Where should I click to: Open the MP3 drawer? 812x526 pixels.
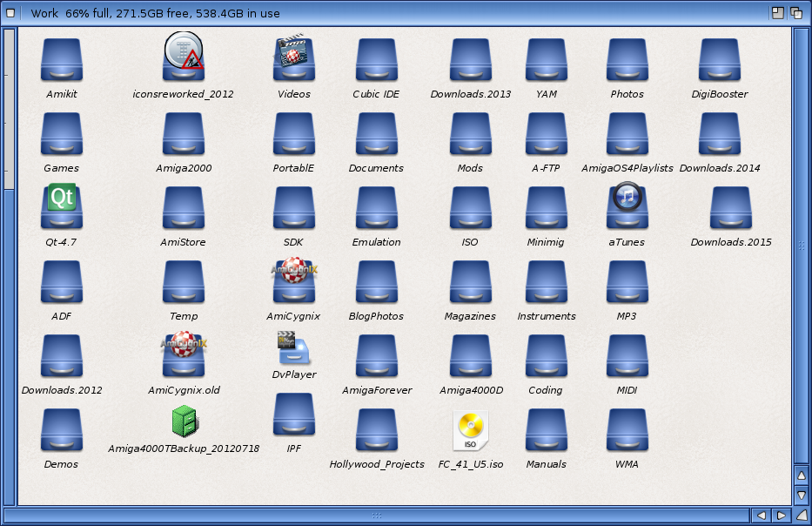[x=627, y=282]
